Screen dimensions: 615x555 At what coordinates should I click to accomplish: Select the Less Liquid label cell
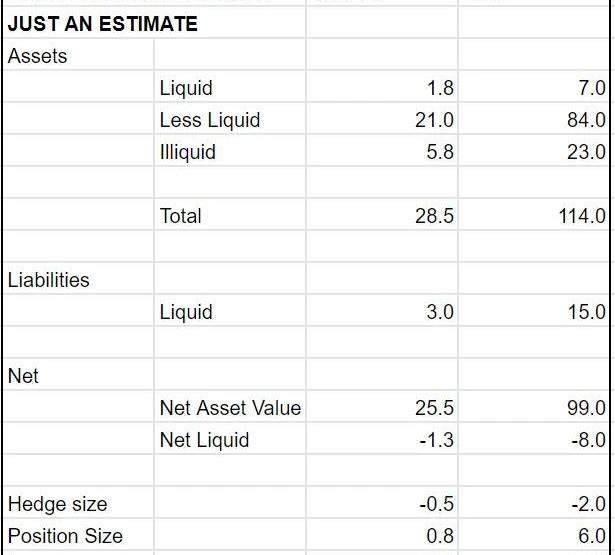[209, 120]
